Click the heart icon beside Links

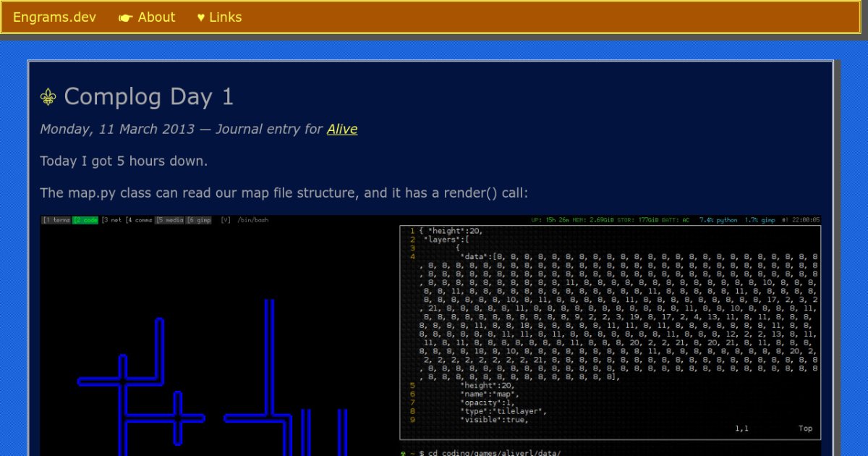pyautogui.click(x=201, y=17)
